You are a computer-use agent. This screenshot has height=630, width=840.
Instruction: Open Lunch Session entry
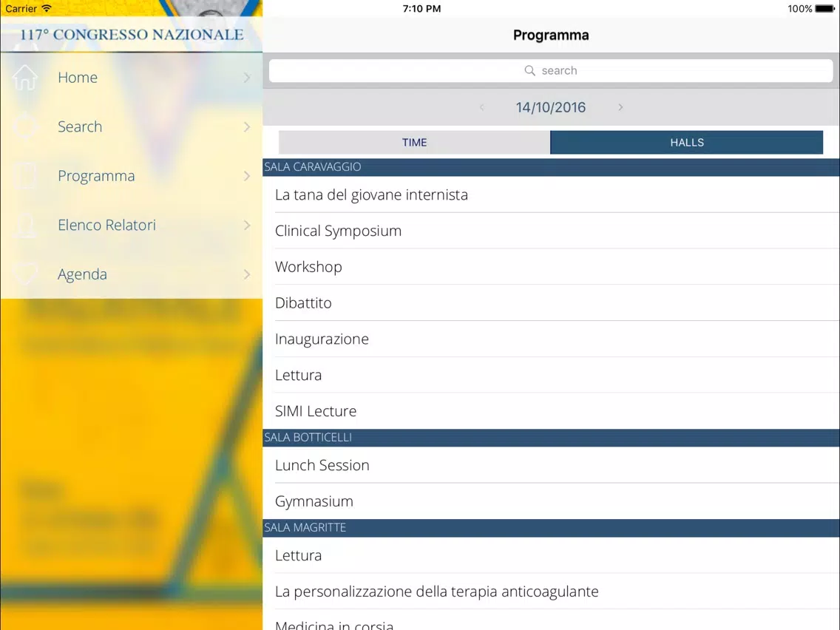[552, 465]
